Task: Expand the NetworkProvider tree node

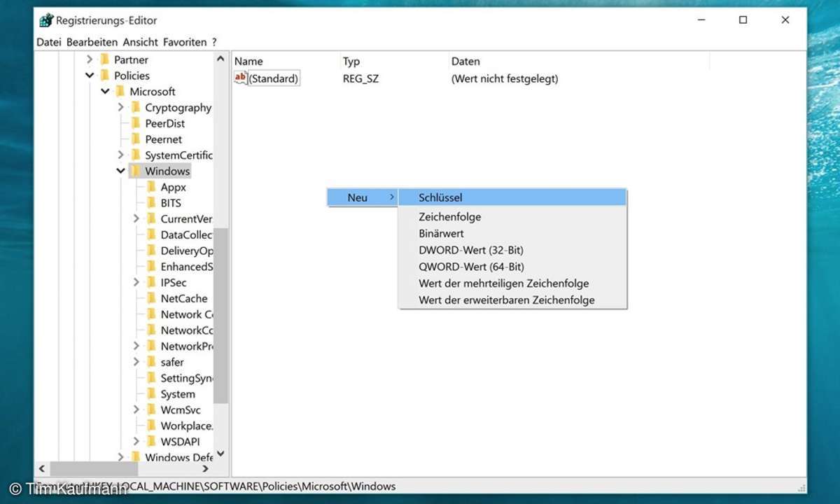Action: pyautogui.click(x=136, y=346)
